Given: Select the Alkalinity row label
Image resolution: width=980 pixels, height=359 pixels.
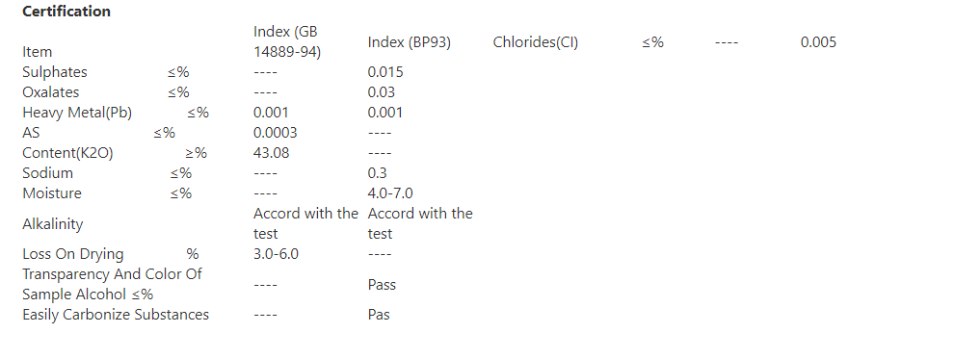Looking at the screenshot, I should click(x=52, y=223).
